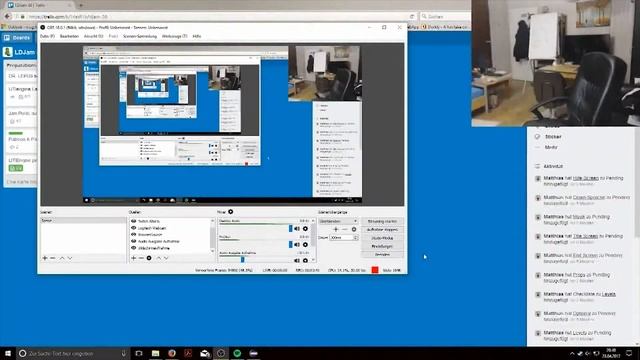Open Hide Screen link in activity feed
Viewport: 640px width, 360px height.
(x=585, y=178)
